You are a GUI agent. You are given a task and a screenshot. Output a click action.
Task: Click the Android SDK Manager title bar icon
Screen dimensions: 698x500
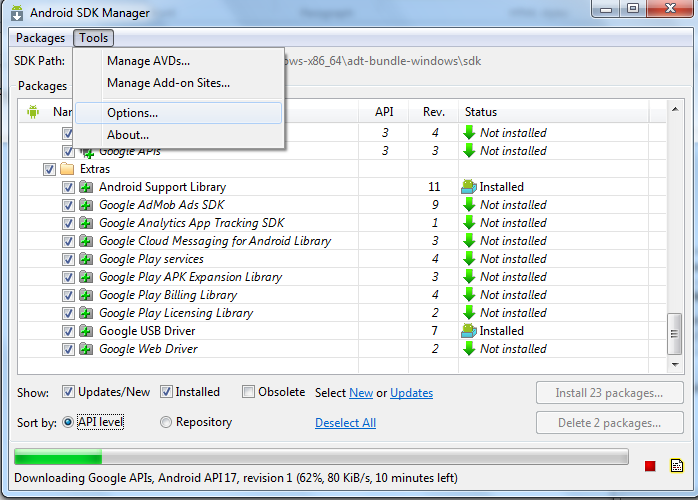tap(16, 12)
